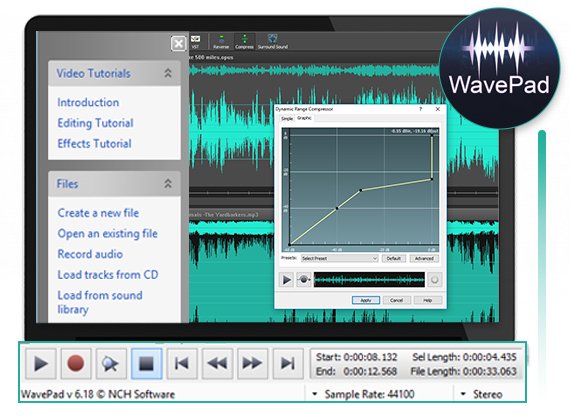The width and height of the screenshot is (570, 420).
Task: Open the Compress effect tool
Action: point(244,41)
